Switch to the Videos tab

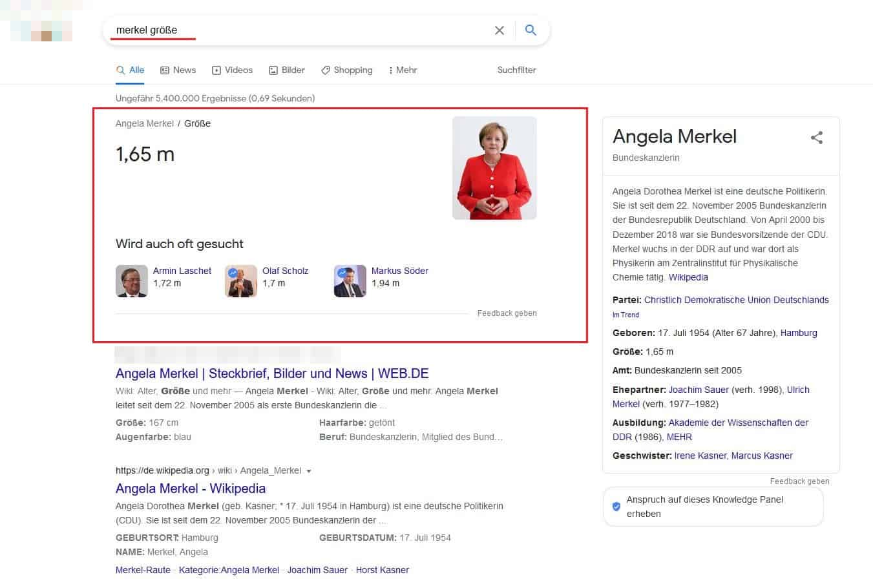tap(233, 70)
